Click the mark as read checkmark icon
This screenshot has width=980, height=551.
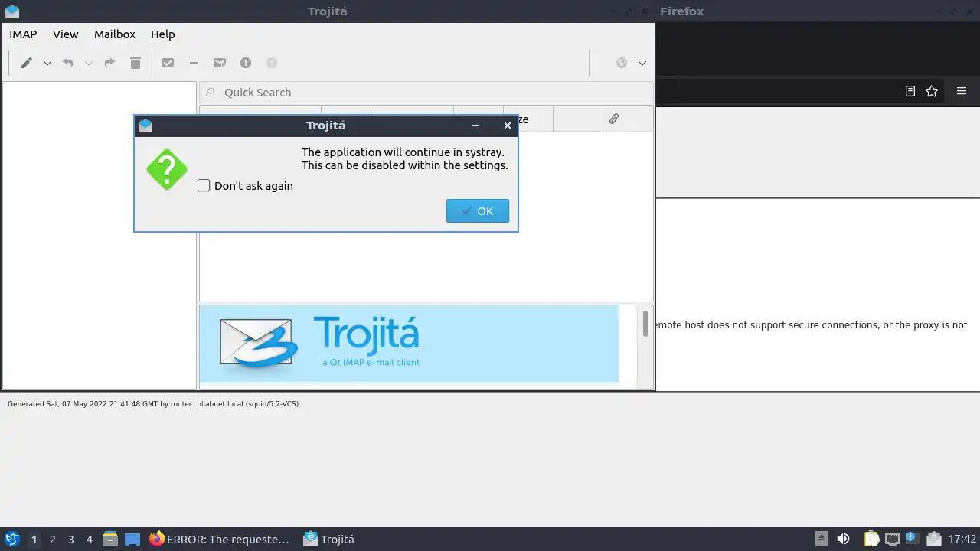click(x=168, y=63)
